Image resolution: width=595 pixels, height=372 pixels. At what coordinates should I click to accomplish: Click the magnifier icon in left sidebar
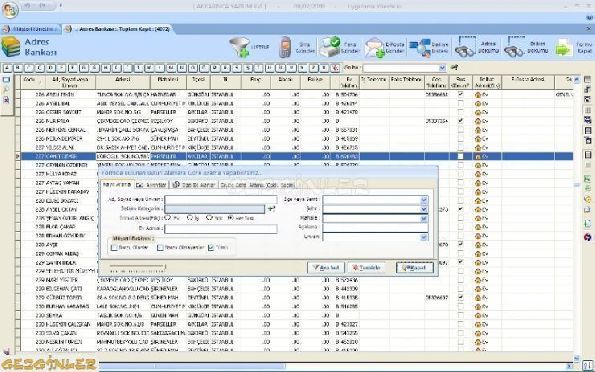tap(6, 90)
